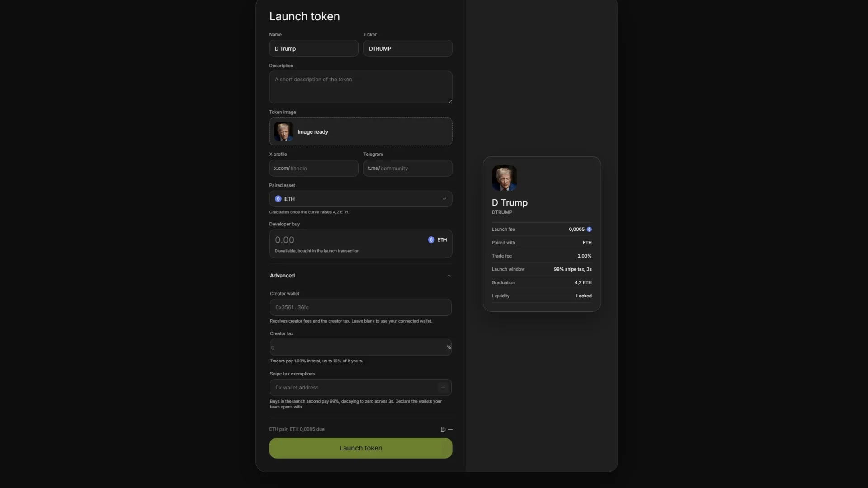Click the token avatar in the preview card
Viewport: 868px width, 488px height.
coord(504,178)
